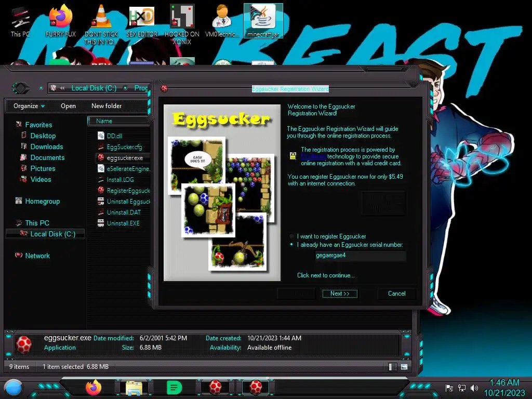
Task: Click the eggsucker.exe red egg icon
Action: coord(101,157)
